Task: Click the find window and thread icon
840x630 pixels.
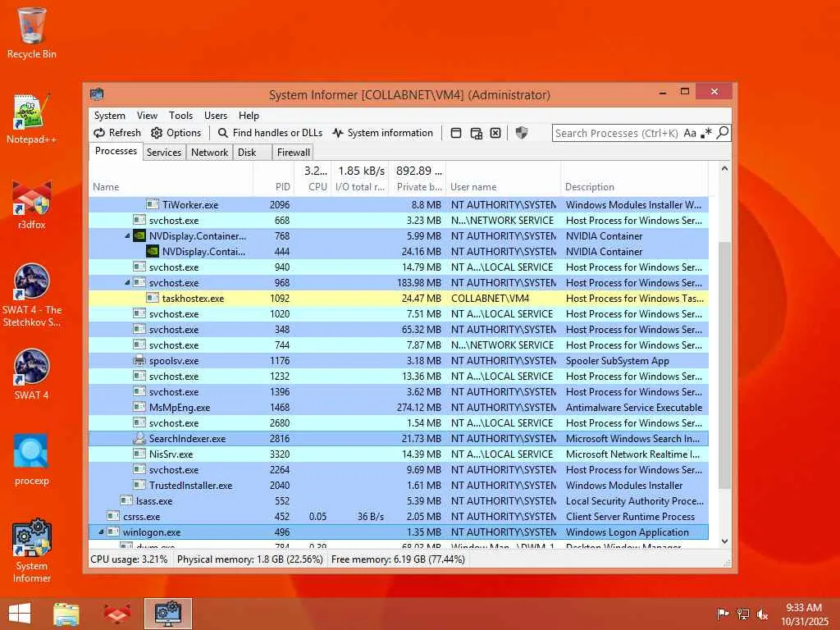Action: [476, 133]
